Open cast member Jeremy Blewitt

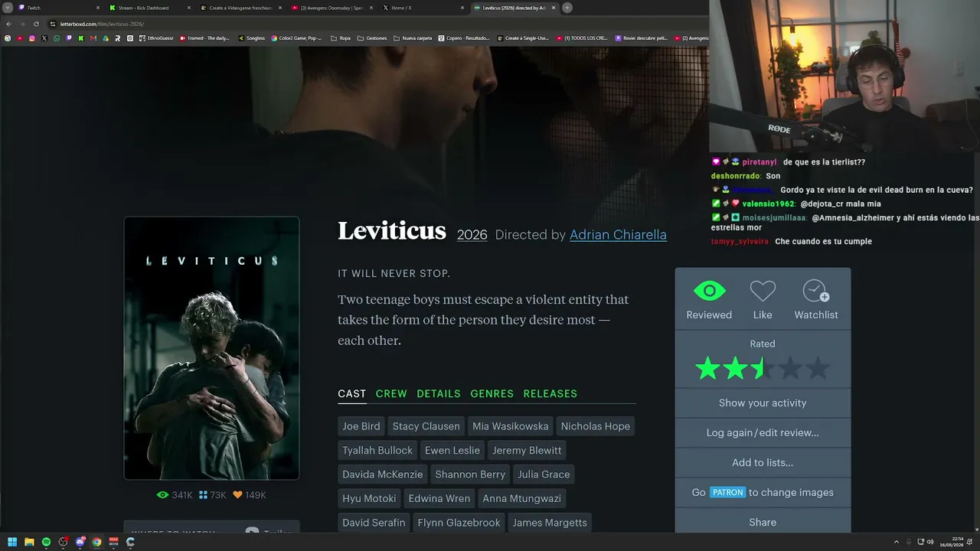tap(527, 450)
